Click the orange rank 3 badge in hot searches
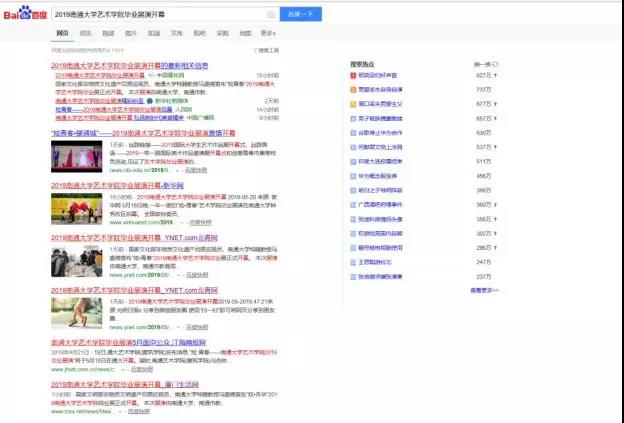Image resolution: width=624 pixels, height=423 pixels. click(x=353, y=103)
